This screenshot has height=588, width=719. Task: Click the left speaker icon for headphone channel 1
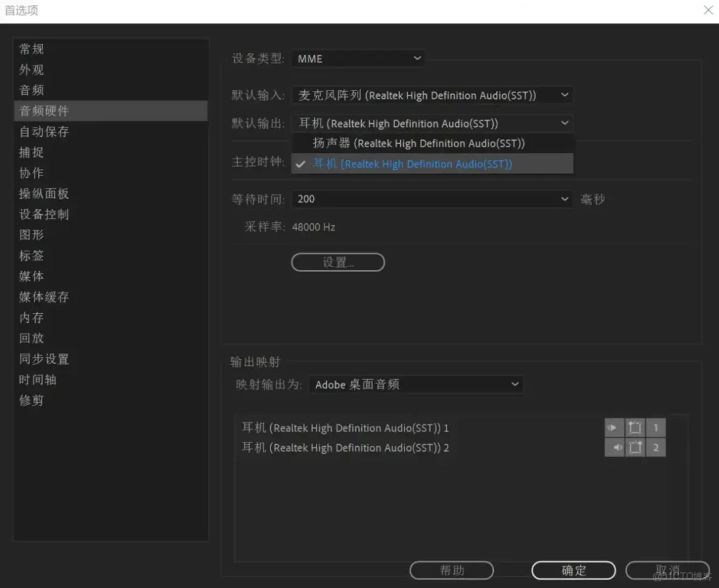(613, 427)
